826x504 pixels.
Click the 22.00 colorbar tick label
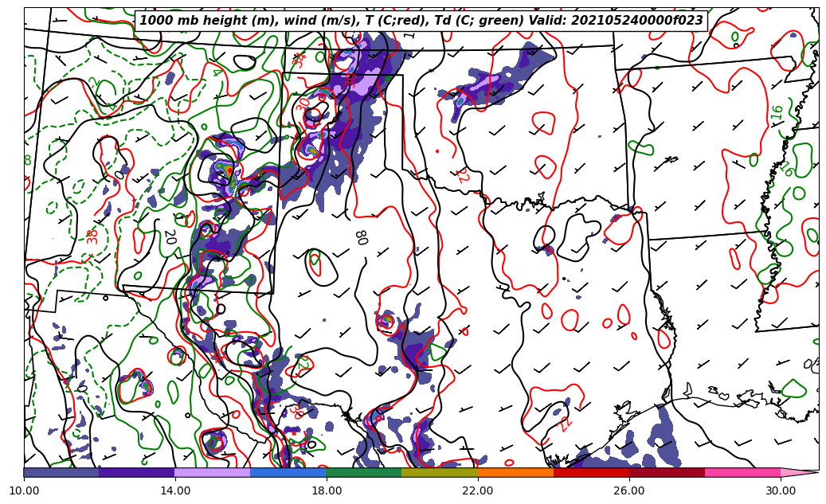coord(477,490)
